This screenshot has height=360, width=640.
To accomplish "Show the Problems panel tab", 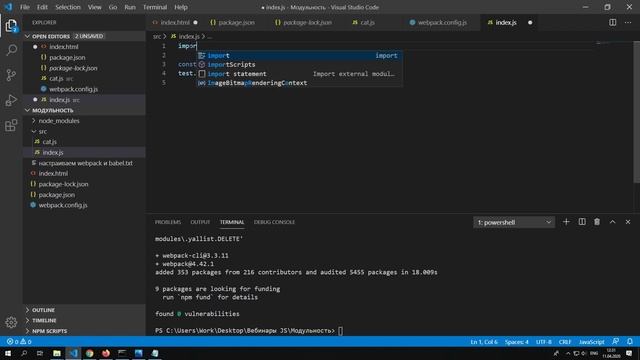I will 168,222.
